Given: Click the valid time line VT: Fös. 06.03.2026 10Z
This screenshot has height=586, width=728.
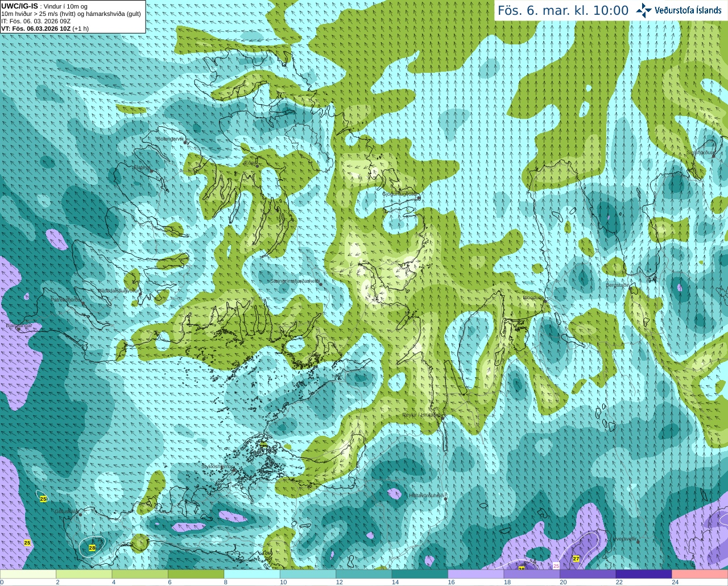Looking at the screenshot, I should [x=35, y=28].
